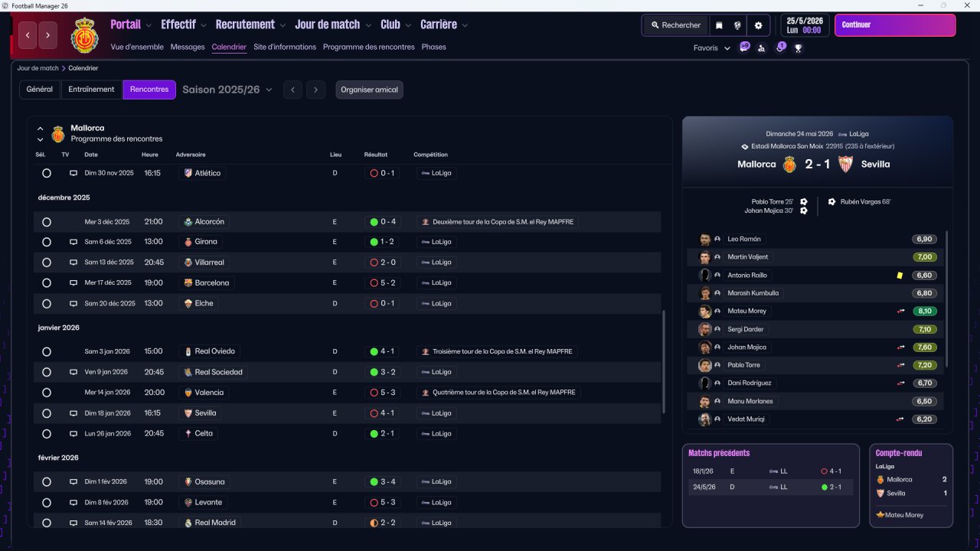
Task: Click the green win indicator on the Celta row
Action: tap(374, 434)
